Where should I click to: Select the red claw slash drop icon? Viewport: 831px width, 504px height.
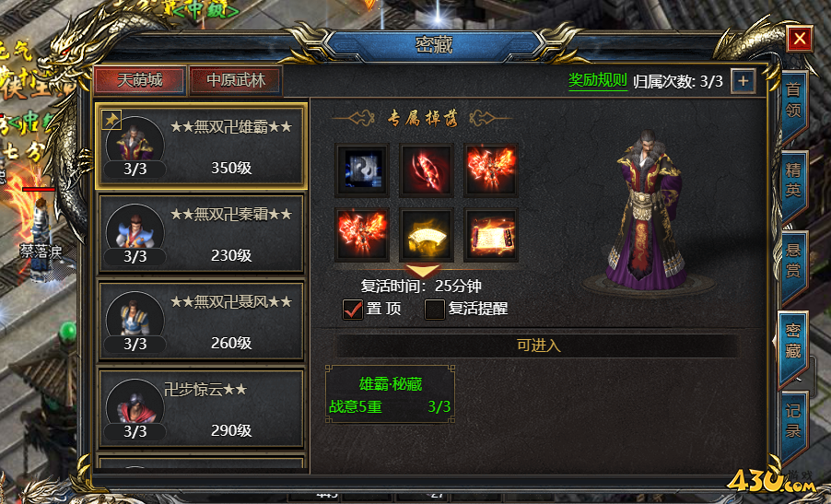[x=427, y=170]
